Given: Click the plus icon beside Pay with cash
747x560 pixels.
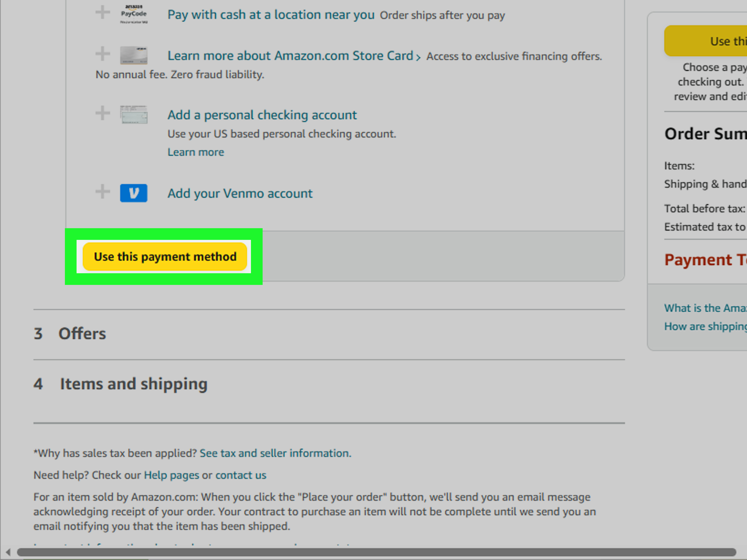Looking at the screenshot, I should [103, 13].
